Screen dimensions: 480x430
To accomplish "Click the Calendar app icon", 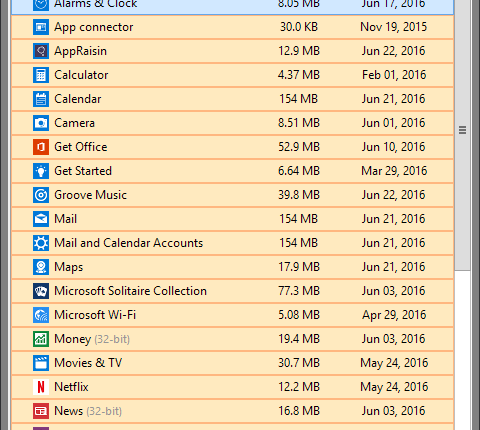I will [41, 99].
